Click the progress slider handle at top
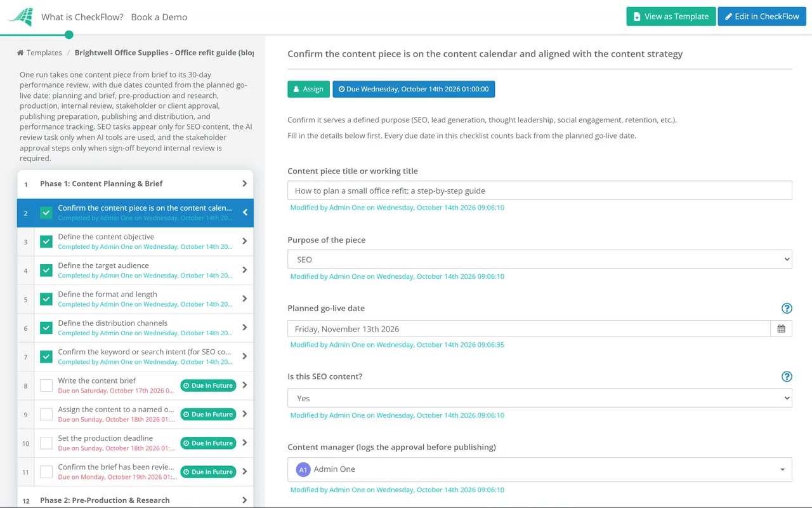This screenshot has width=812, height=508. tap(69, 35)
